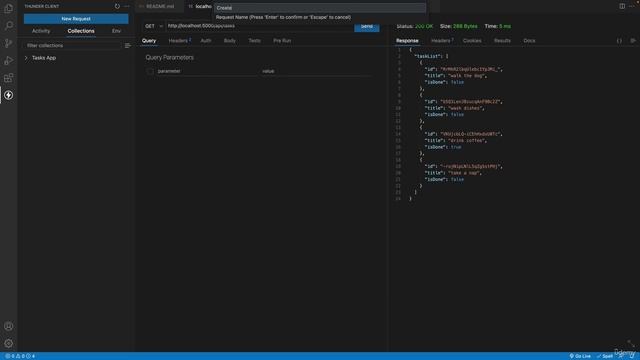Open Thunder Client sidebar more actions
Image resolution: width=640 pixels, height=360 pixels.
(127, 6)
